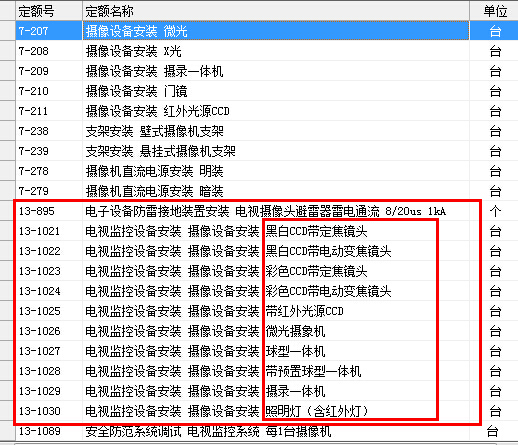The height and width of the screenshot is (445, 518).
Task: Select the row 摄像设备安装 X光
Action: tap(276, 51)
